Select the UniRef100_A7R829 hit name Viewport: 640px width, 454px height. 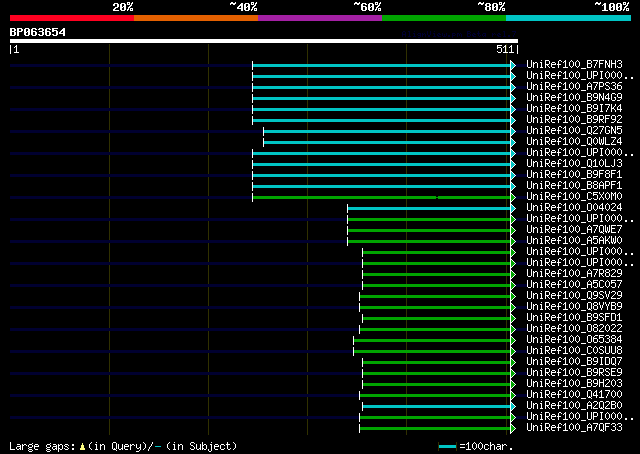pos(574,274)
